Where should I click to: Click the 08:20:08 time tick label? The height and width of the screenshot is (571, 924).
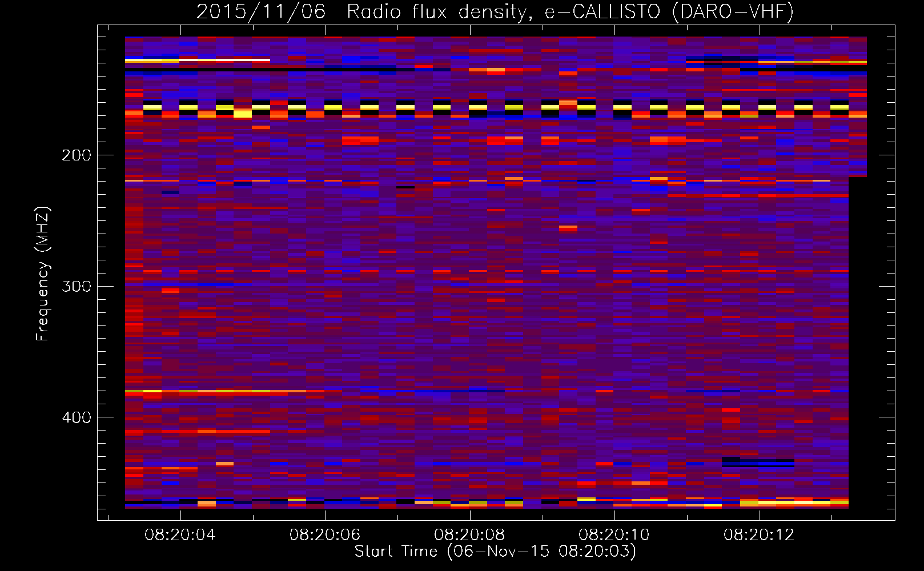click(469, 535)
